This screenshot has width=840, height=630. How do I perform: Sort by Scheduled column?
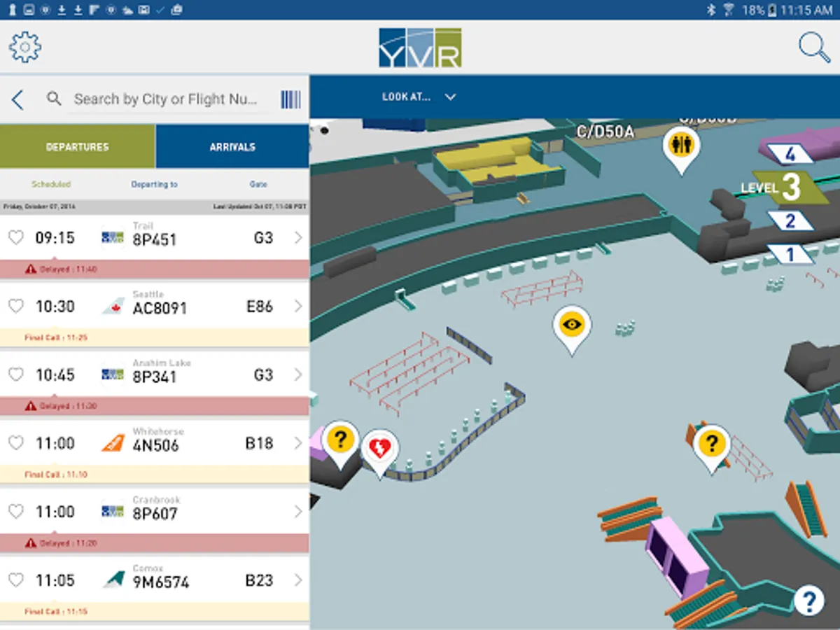(x=51, y=185)
